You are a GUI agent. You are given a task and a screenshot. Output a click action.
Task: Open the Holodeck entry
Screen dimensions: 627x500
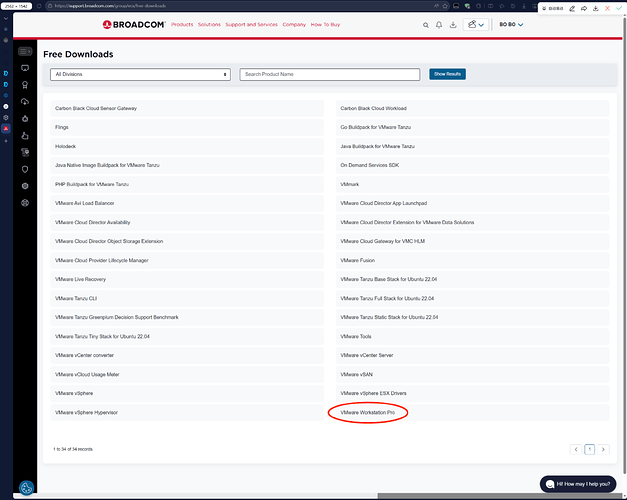(187, 146)
